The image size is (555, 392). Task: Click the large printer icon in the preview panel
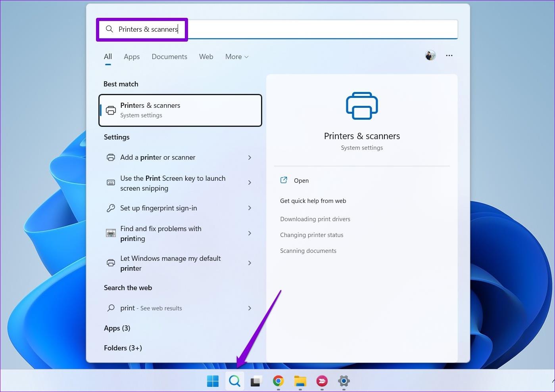click(x=361, y=106)
